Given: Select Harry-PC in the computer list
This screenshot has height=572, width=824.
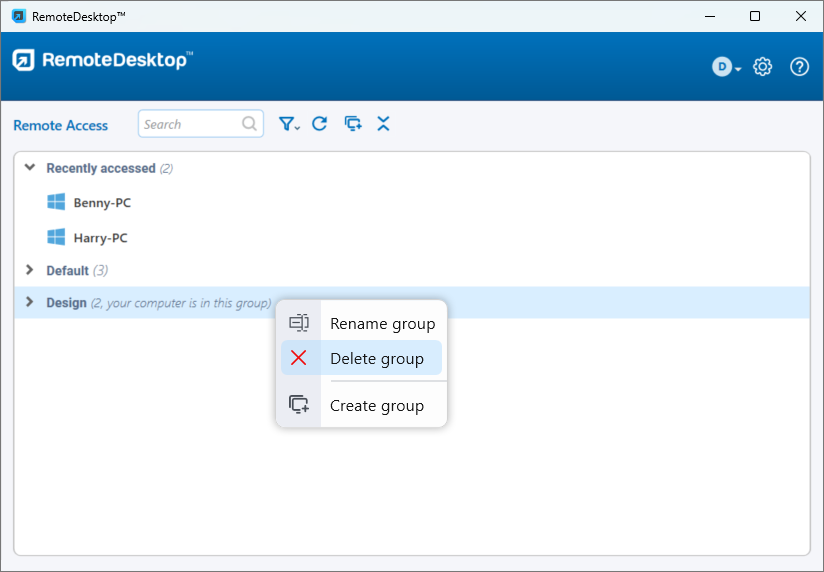Looking at the screenshot, I should coord(100,238).
